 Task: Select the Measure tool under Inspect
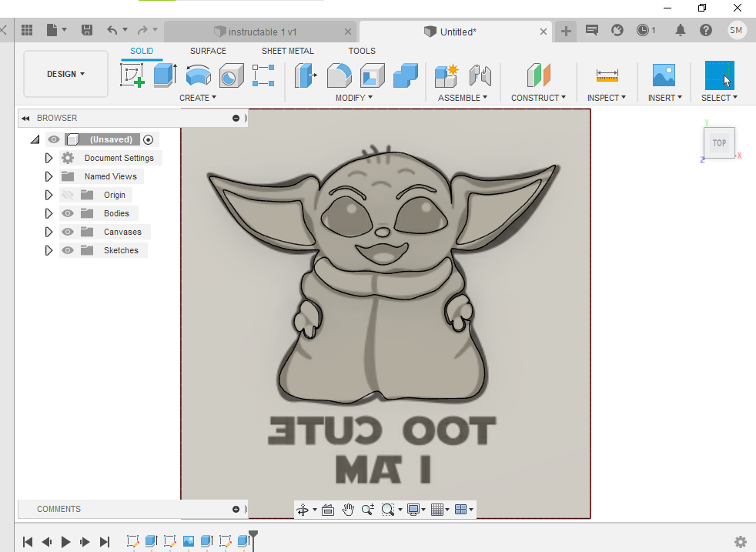click(x=607, y=75)
